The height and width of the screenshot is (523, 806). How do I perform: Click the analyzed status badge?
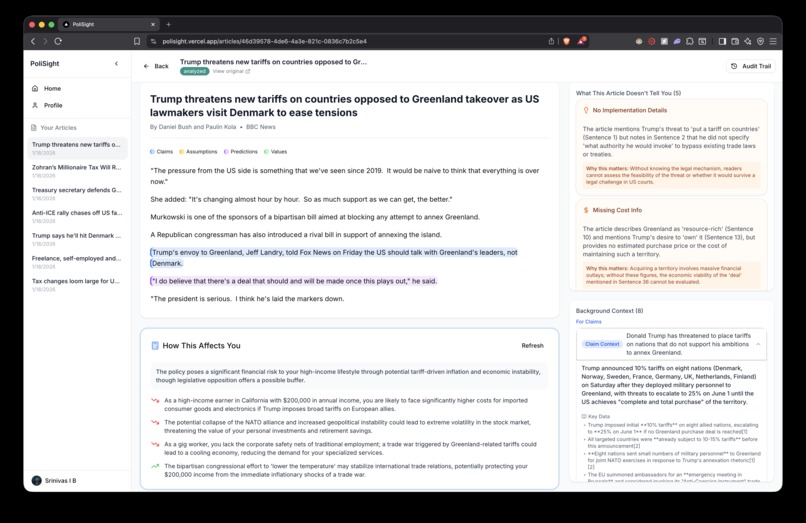[194, 71]
